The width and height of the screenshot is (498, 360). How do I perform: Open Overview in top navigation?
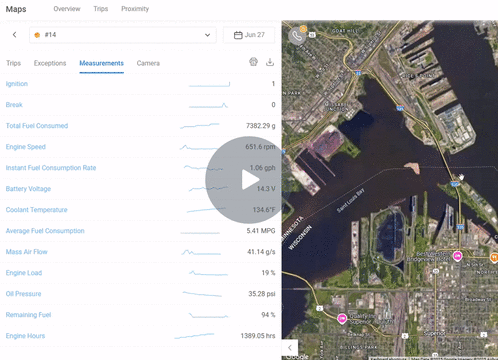67,9
